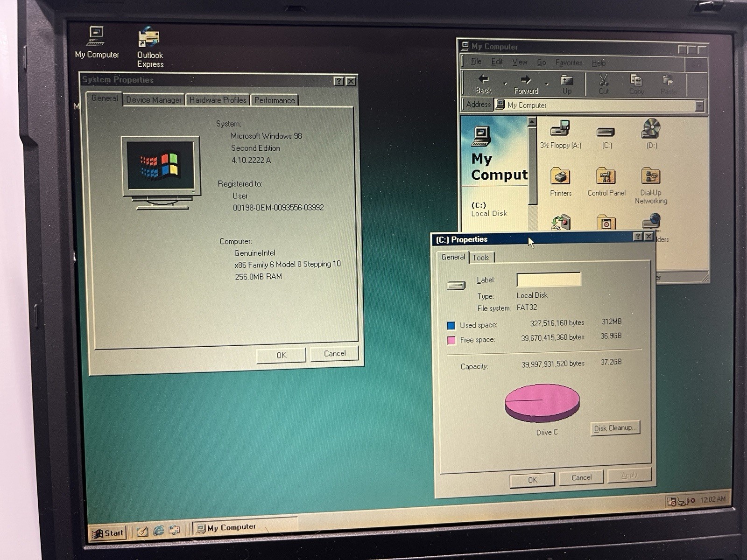Switch to the Hardware Profiles tab
Image resolution: width=747 pixels, height=560 pixels.
tap(218, 100)
